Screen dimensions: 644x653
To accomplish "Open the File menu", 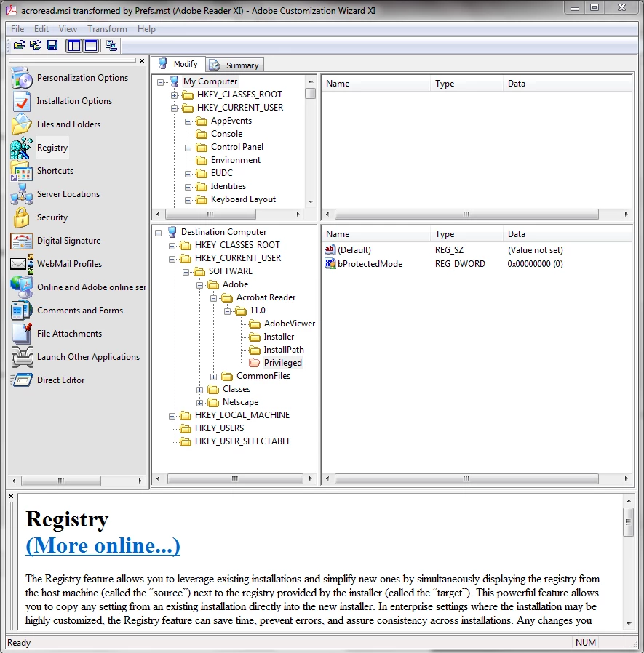I will 17,29.
